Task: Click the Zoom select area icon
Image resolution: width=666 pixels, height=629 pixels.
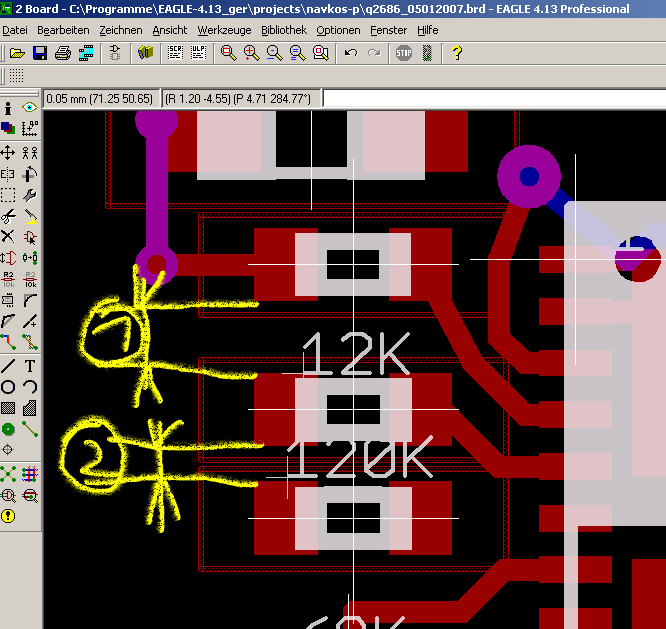Action: [x=321, y=53]
